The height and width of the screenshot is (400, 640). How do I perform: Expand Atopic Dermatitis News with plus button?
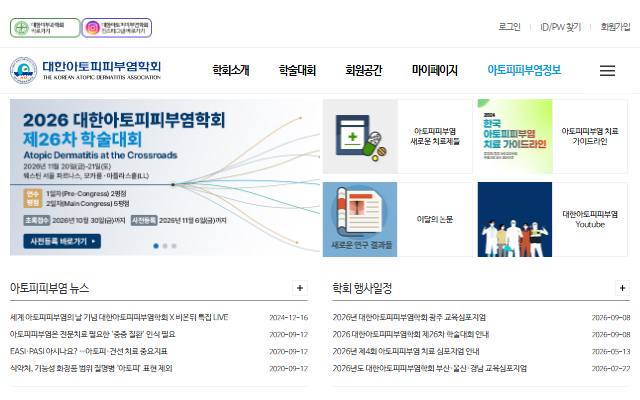pyautogui.click(x=300, y=288)
